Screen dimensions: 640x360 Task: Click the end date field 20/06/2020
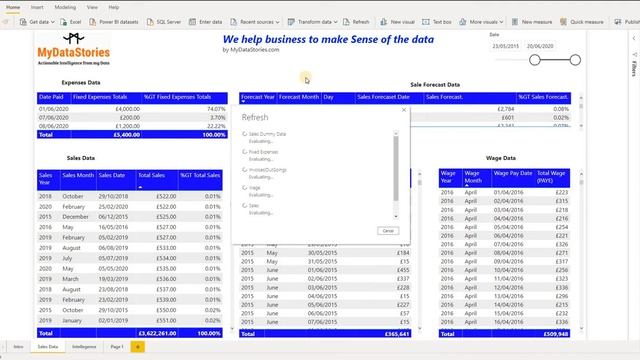(x=540, y=46)
